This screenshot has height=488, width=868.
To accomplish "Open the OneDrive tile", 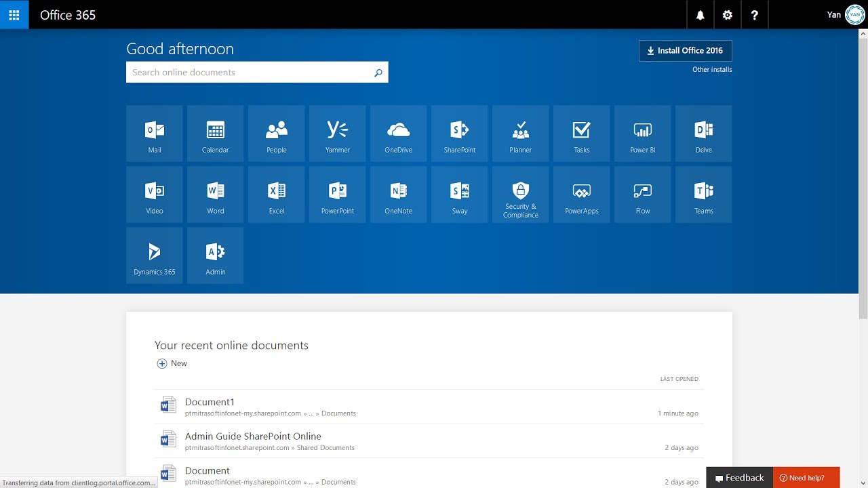I will click(399, 134).
